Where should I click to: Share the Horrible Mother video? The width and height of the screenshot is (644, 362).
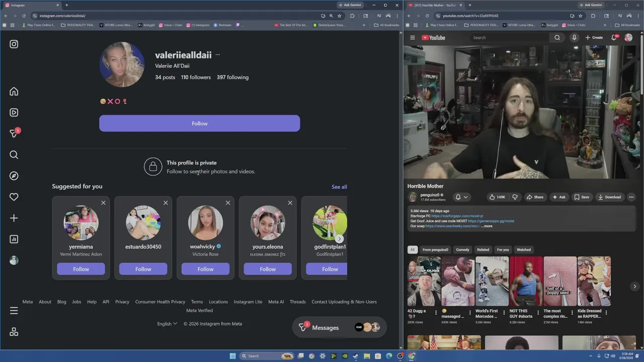(535, 197)
